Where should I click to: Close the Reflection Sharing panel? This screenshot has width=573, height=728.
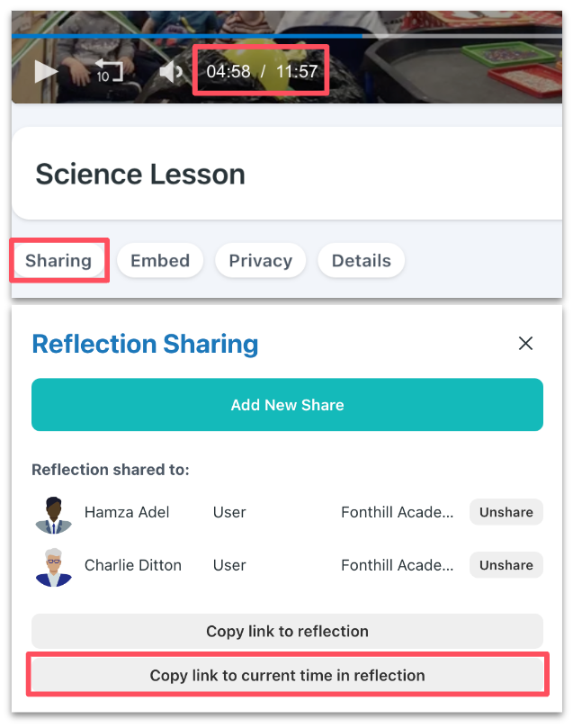(x=526, y=343)
